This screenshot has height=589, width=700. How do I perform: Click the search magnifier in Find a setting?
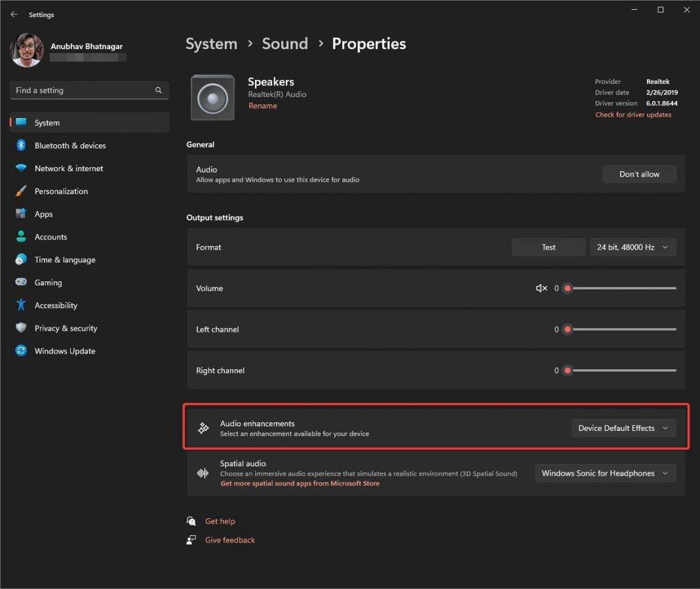pos(158,90)
